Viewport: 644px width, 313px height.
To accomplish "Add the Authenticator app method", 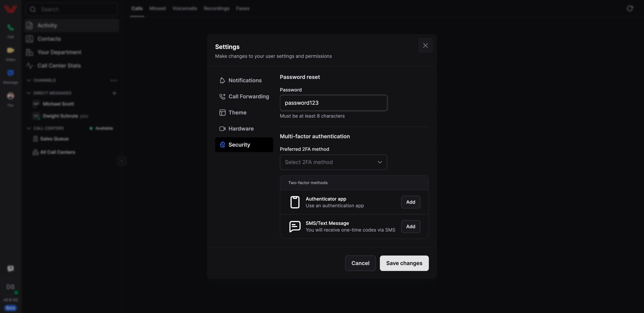I will click(x=411, y=202).
